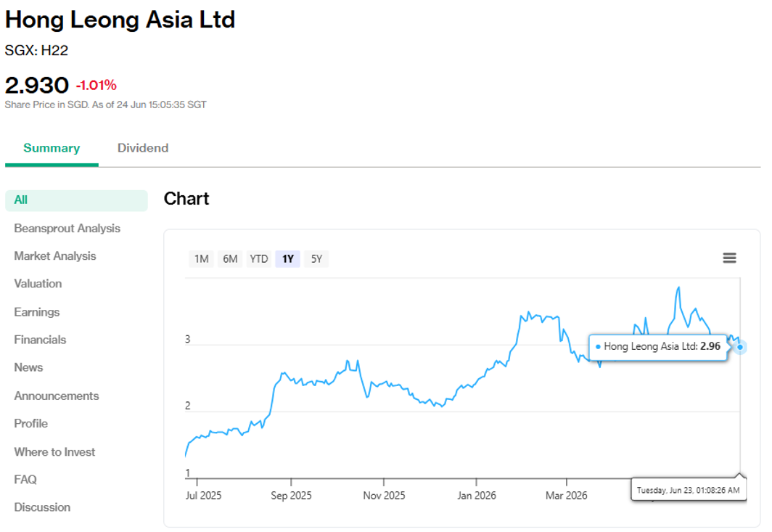Go to FAQ section

point(25,480)
